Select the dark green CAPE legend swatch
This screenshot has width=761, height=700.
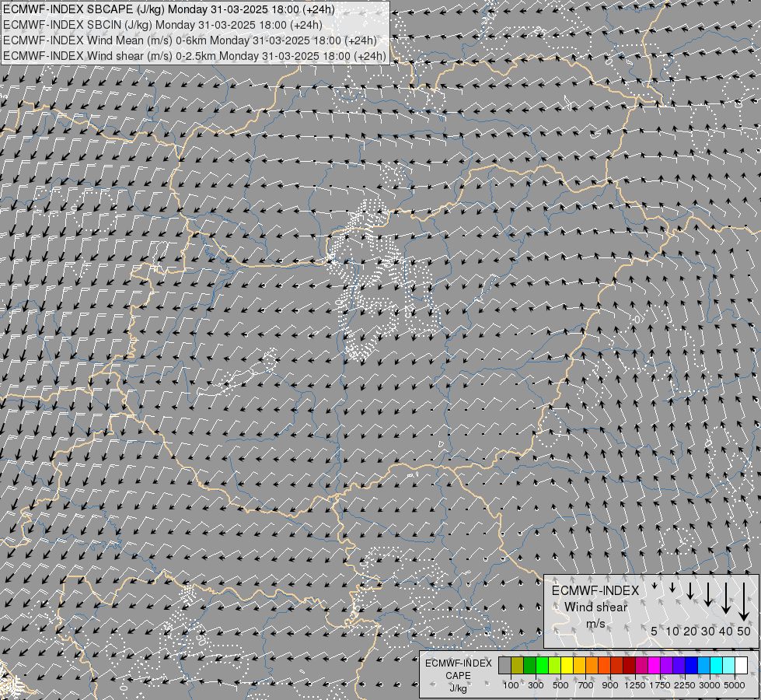point(530,665)
